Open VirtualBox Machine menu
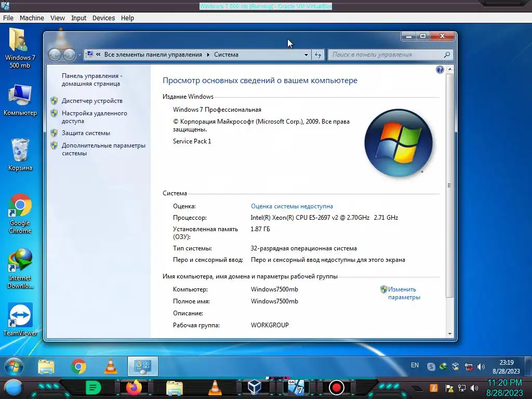 point(32,18)
